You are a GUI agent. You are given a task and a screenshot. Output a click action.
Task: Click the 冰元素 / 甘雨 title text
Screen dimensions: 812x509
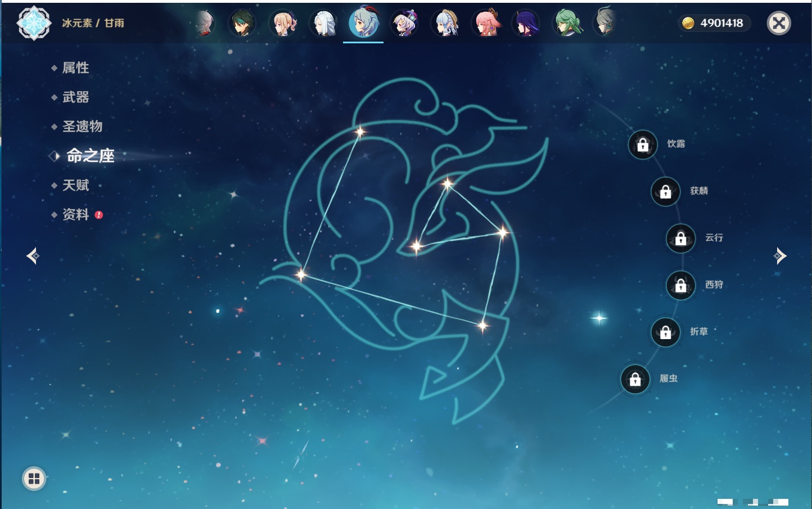pyautogui.click(x=93, y=23)
